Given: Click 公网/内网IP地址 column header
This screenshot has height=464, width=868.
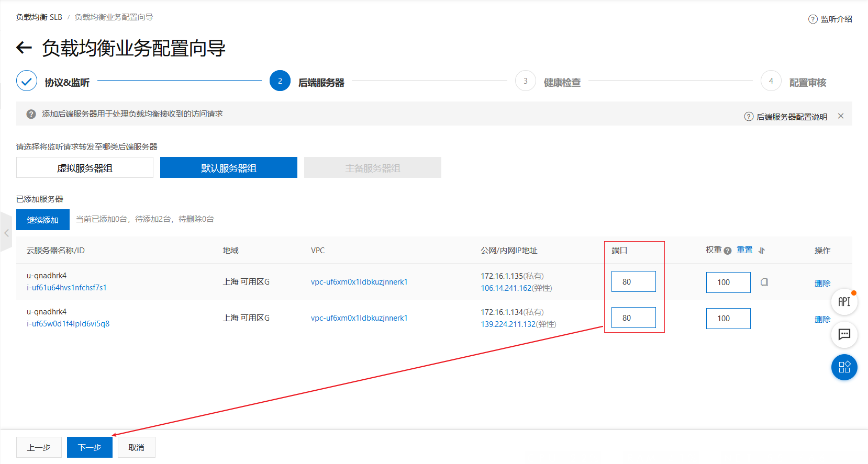Looking at the screenshot, I should coord(509,251).
